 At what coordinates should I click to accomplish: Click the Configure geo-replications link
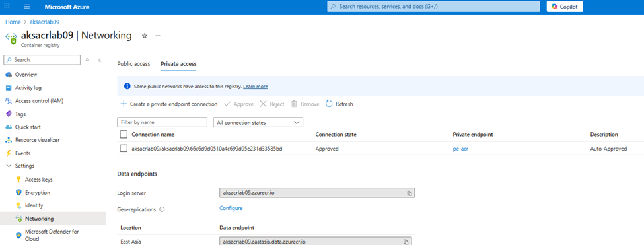click(x=231, y=208)
